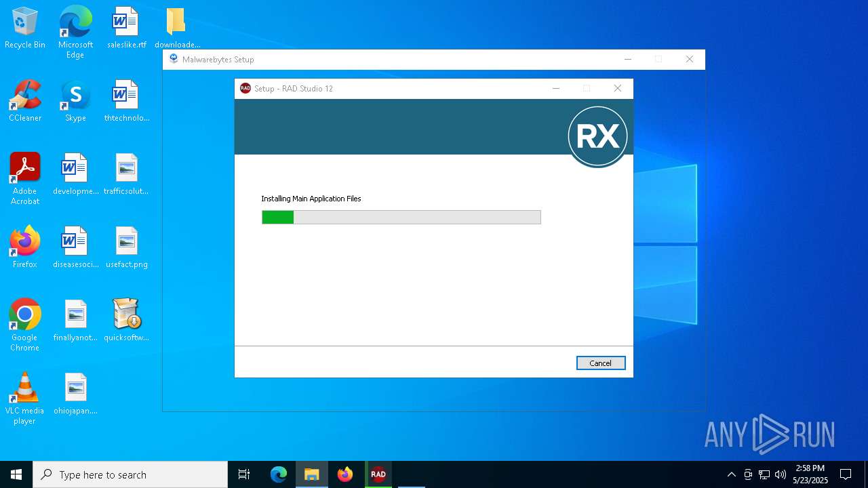Click the Malwarebytes icon in title bar

click(x=174, y=59)
